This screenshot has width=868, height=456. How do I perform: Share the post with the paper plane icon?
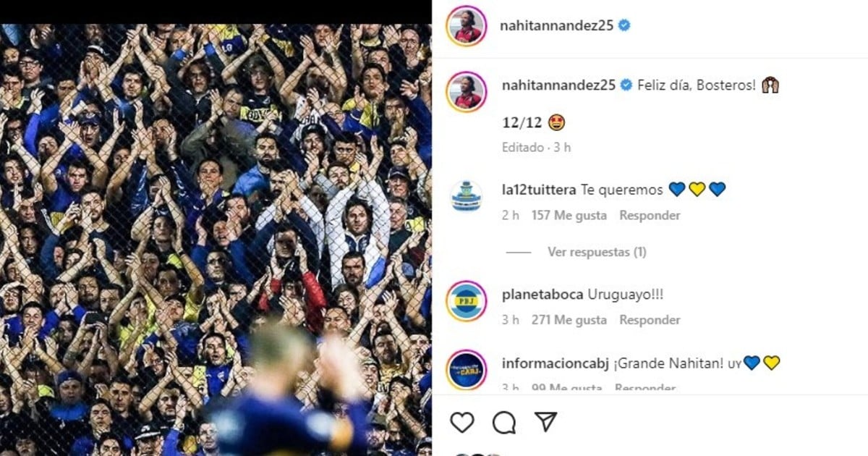[545, 421]
